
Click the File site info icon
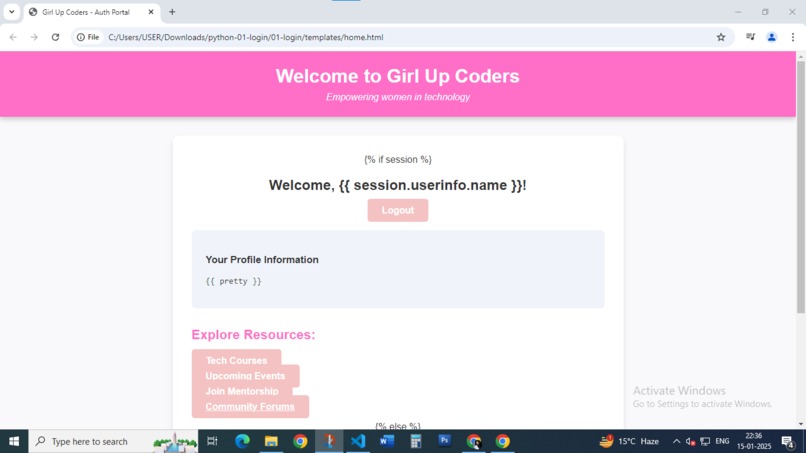[88, 37]
